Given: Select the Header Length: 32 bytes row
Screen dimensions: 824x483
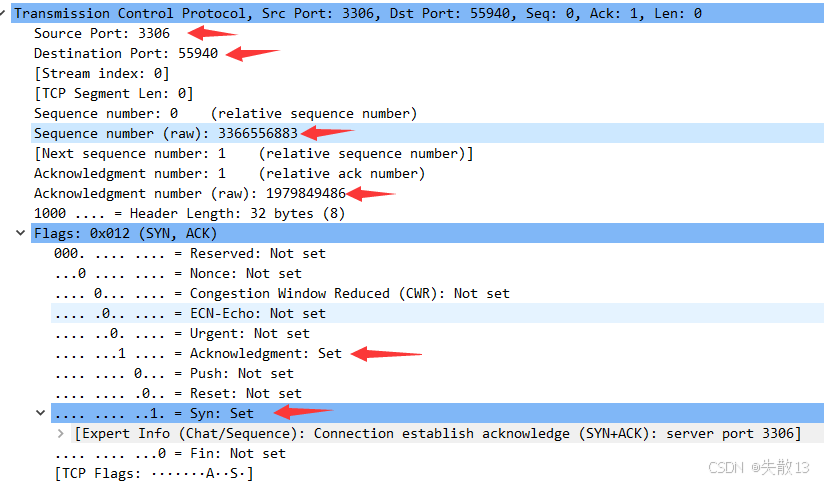Looking at the screenshot, I should [x=189, y=213].
